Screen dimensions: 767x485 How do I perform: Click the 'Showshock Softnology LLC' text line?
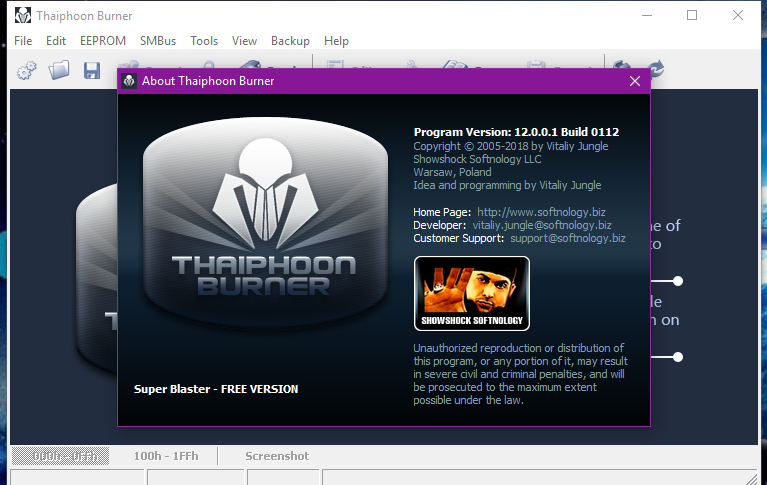[x=477, y=159]
